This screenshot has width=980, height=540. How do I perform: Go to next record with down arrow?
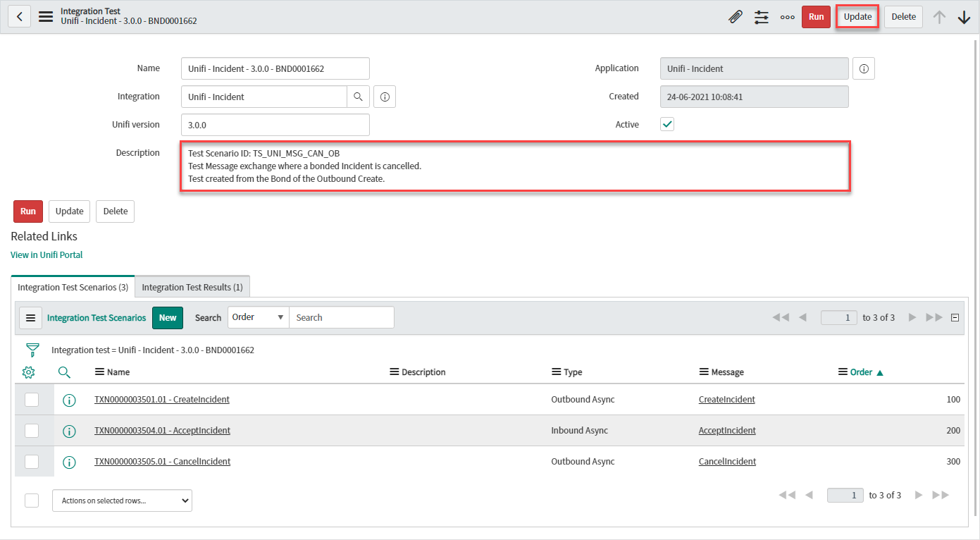click(964, 17)
